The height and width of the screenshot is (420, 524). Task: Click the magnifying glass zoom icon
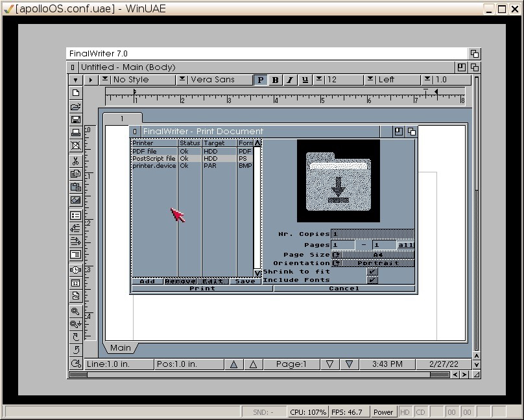pyautogui.click(x=76, y=311)
